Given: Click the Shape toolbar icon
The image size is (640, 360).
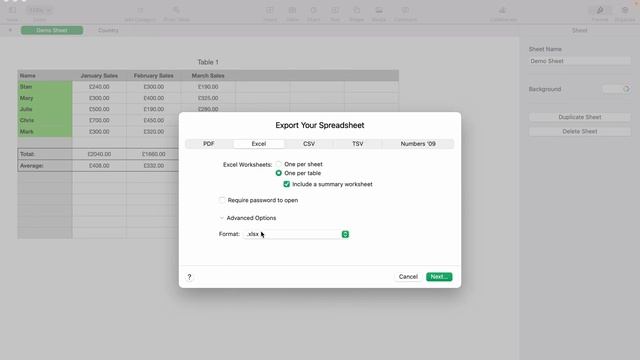Looking at the screenshot, I should (356, 10).
